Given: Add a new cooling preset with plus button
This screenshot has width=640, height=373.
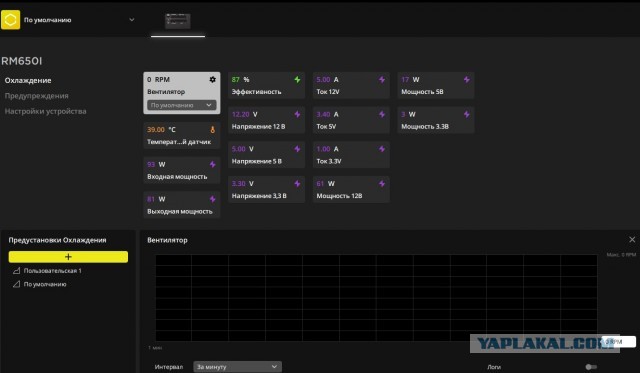Looking at the screenshot, I should pos(68,257).
